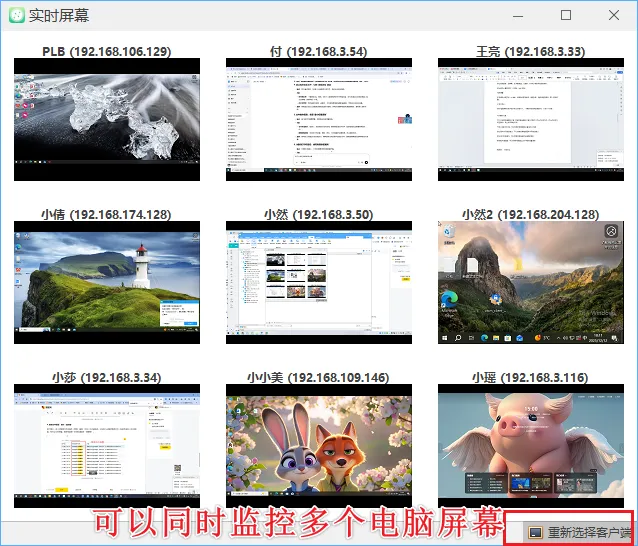Click round icon at 小然2 screen top-right
This screenshot has width=638, height=546.
point(611,231)
